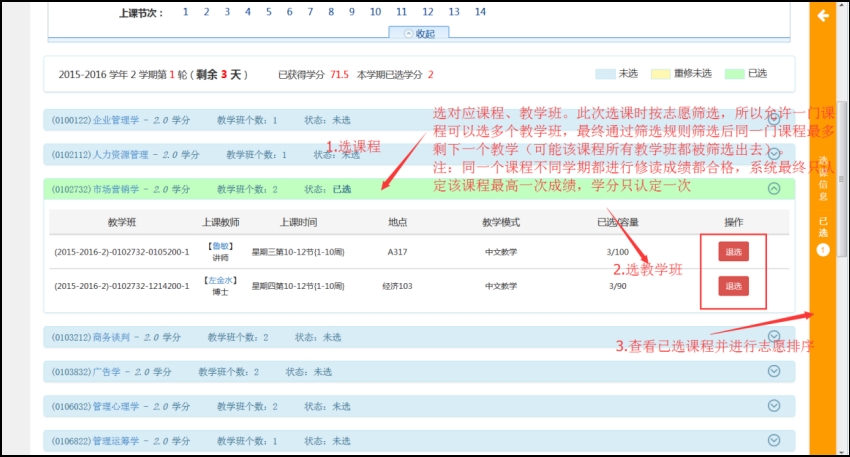Open the 人力资源管理 course row
Screen dimensions: 850x457
coord(125,154)
